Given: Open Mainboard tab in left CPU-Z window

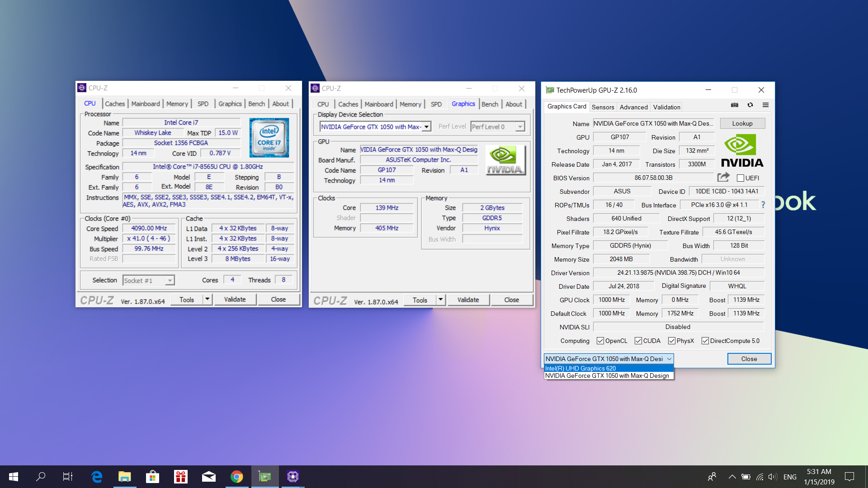Looking at the screenshot, I should 146,103.
